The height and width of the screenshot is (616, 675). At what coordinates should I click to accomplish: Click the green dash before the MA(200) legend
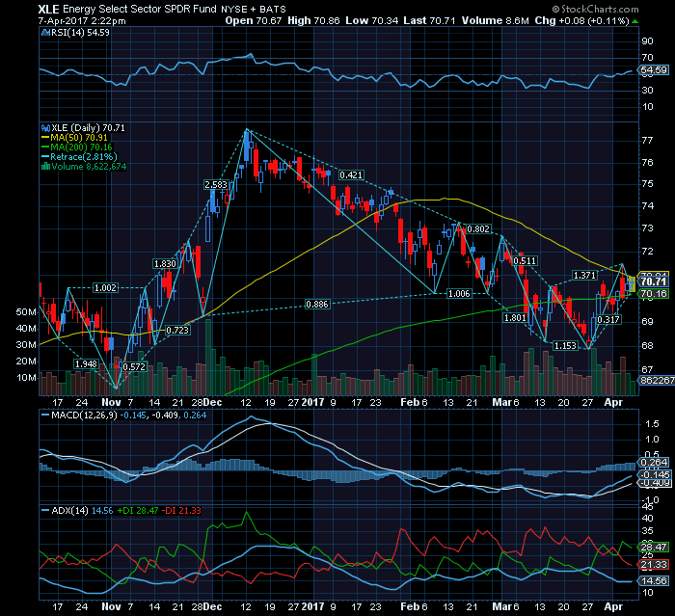pyautogui.click(x=45, y=147)
